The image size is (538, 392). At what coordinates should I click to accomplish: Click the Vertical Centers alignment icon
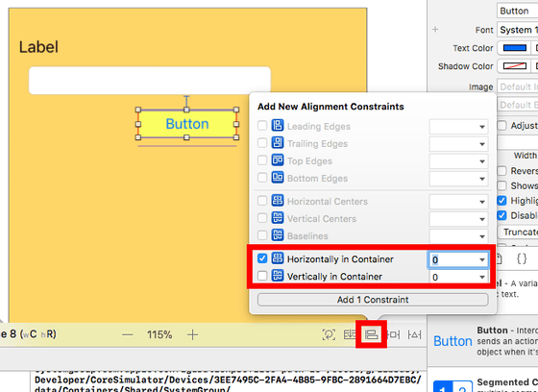coord(278,218)
